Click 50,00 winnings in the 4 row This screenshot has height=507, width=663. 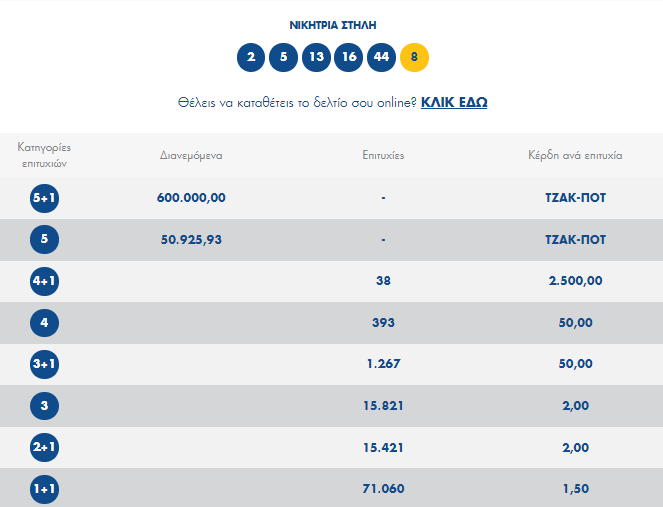tap(575, 323)
